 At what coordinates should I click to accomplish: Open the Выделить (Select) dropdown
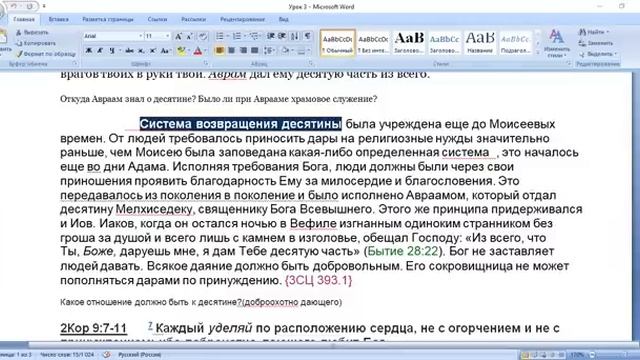point(598,54)
